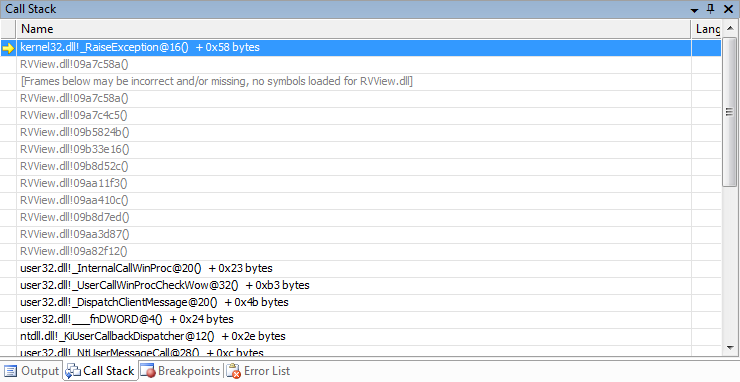Click the scrollbar up arrow
740x382 pixels.
click(x=730, y=29)
